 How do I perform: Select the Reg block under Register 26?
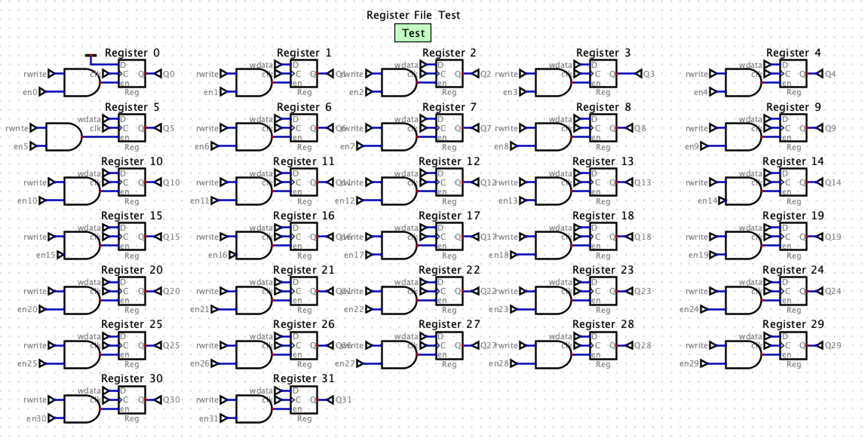coord(304,345)
